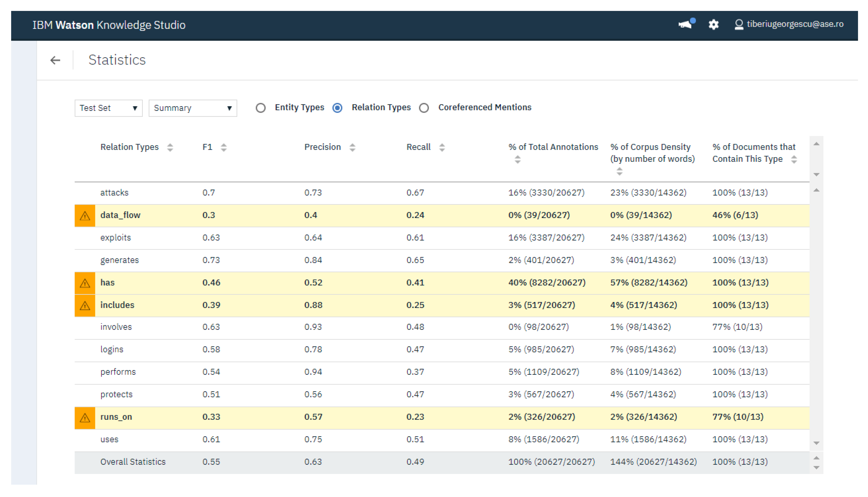Sort by Precision column arrows
This screenshot has height=497, width=868.
352,147
